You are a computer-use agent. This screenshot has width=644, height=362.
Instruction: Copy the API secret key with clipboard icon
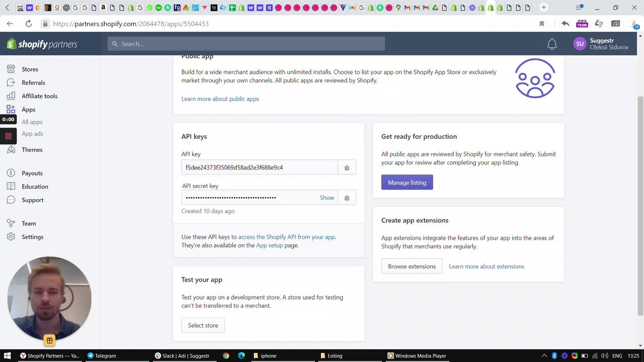pos(347,198)
